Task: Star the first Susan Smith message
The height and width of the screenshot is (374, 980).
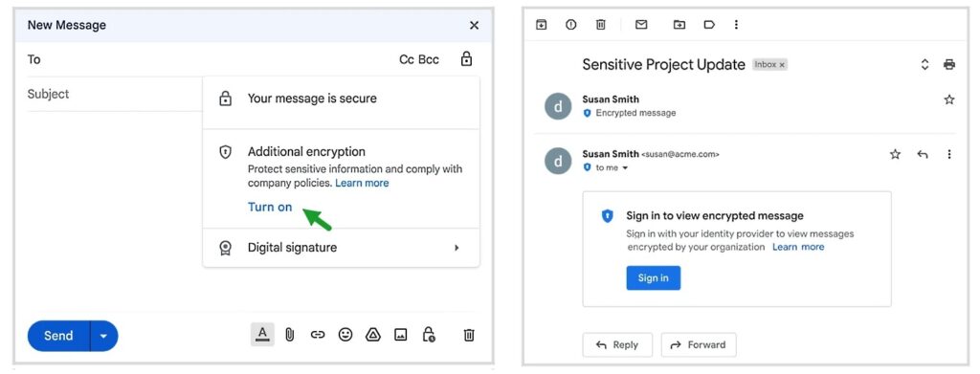Action: pyautogui.click(x=949, y=99)
